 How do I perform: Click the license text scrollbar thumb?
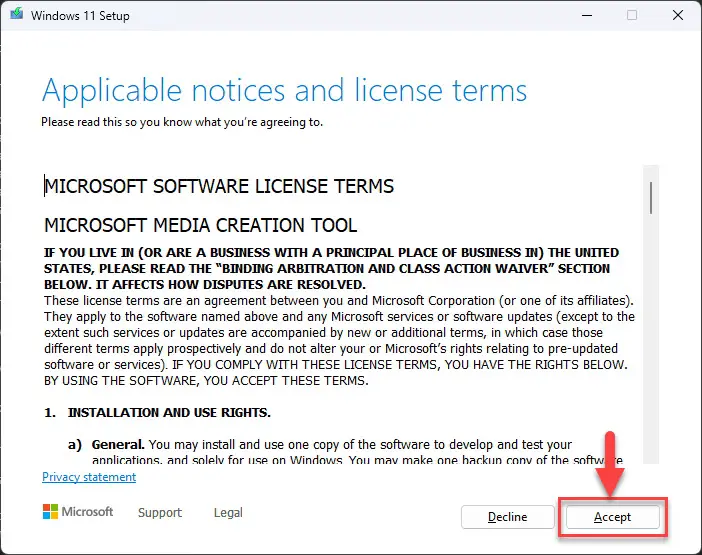[651, 197]
